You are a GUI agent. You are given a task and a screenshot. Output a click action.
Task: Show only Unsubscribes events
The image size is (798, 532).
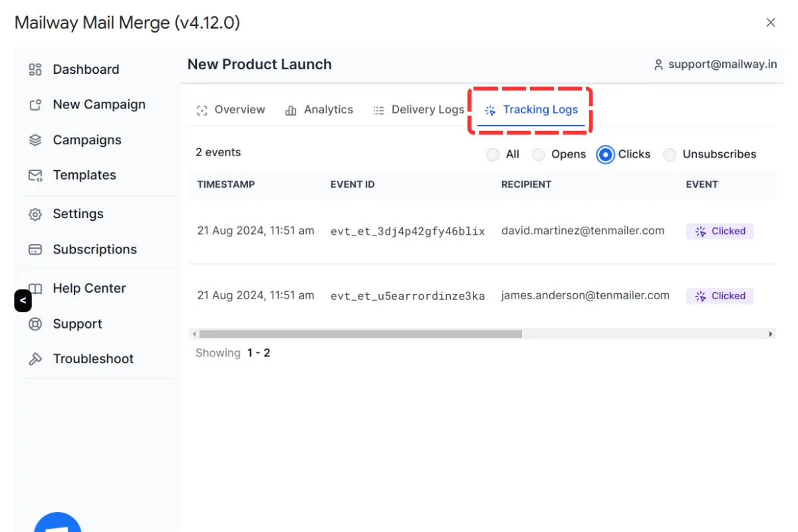(x=670, y=154)
